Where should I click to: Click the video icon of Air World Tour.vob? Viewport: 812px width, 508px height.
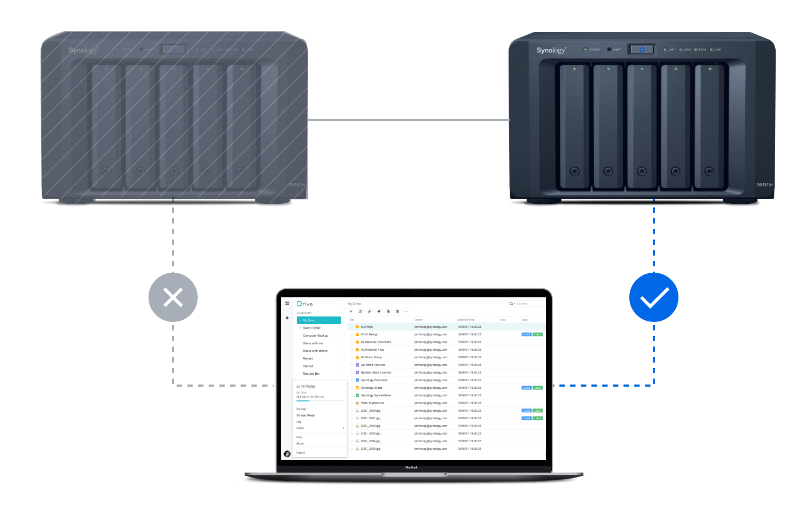click(x=357, y=365)
